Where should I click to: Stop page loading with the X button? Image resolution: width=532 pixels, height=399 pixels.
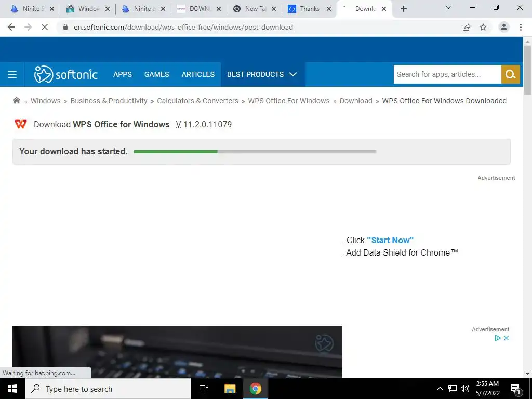point(45,27)
